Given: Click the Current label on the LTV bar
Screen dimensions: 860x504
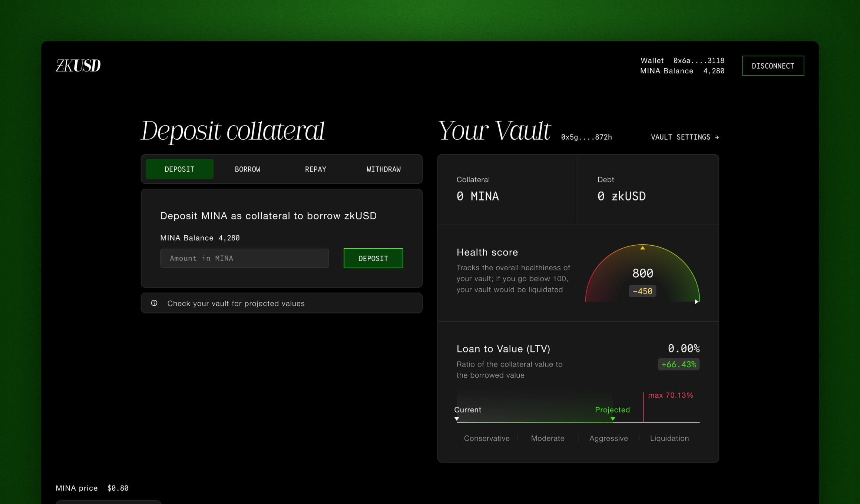Looking at the screenshot, I should pos(468,410).
